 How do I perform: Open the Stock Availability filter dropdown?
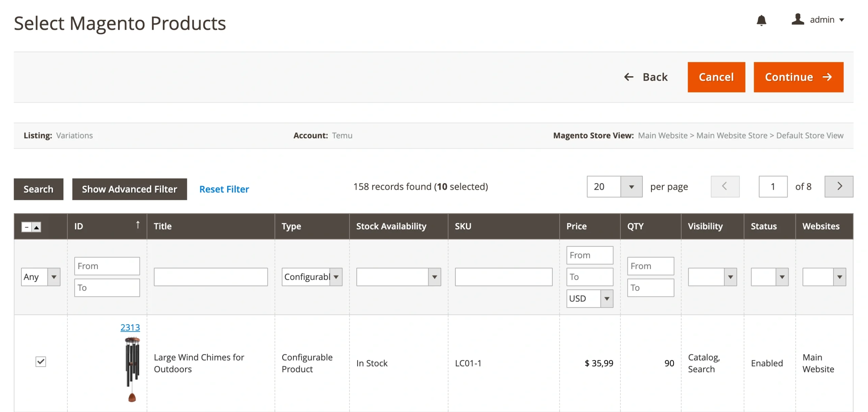click(x=398, y=277)
